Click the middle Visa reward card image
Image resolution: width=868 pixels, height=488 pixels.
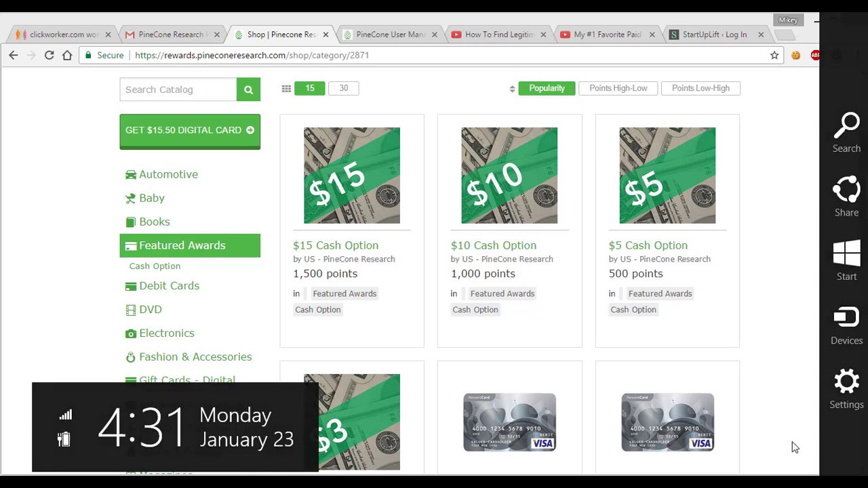pos(509,422)
